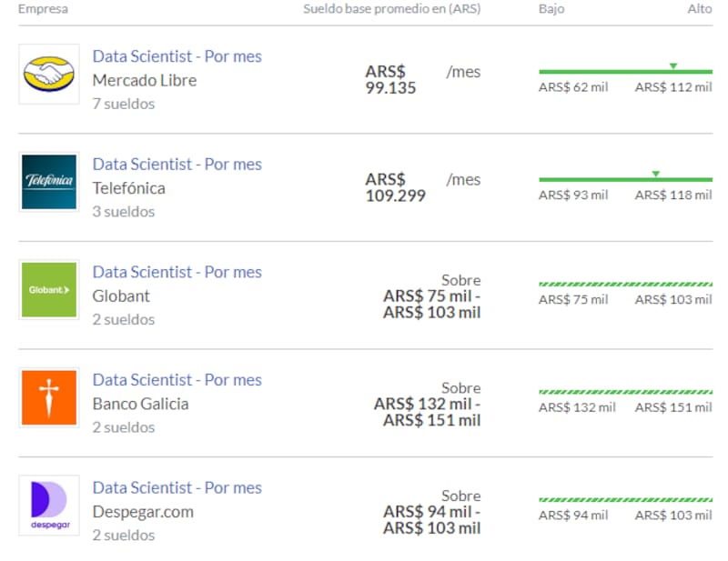This screenshot has height=561, width=728.
Task: Click the Mercado Libre salary average marker
Action: [672, 65]
